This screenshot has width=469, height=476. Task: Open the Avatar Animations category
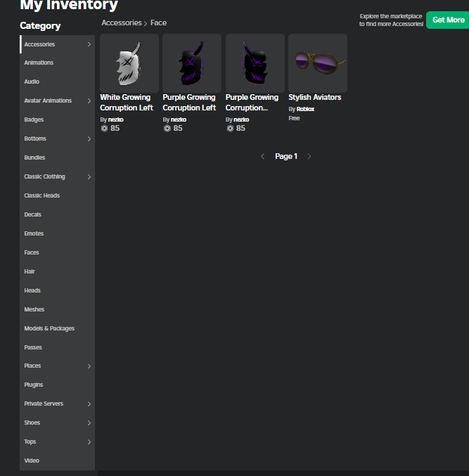click(x=58, y=101)
